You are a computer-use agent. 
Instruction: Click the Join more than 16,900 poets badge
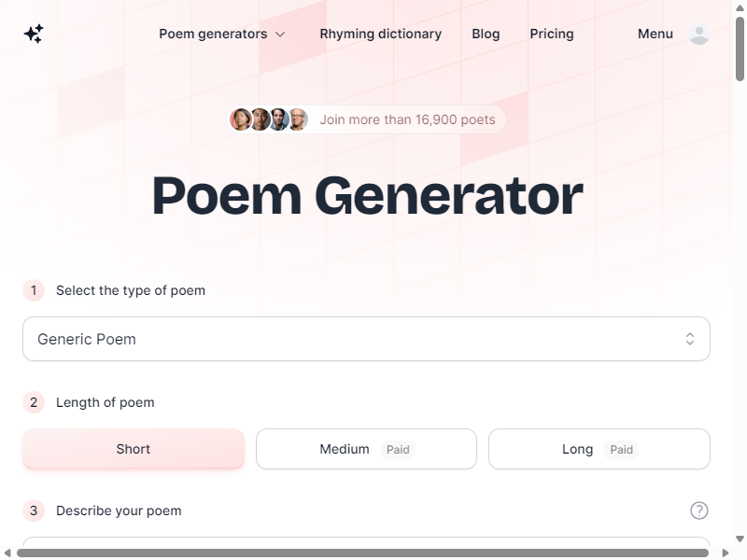(x=366, y=119)
